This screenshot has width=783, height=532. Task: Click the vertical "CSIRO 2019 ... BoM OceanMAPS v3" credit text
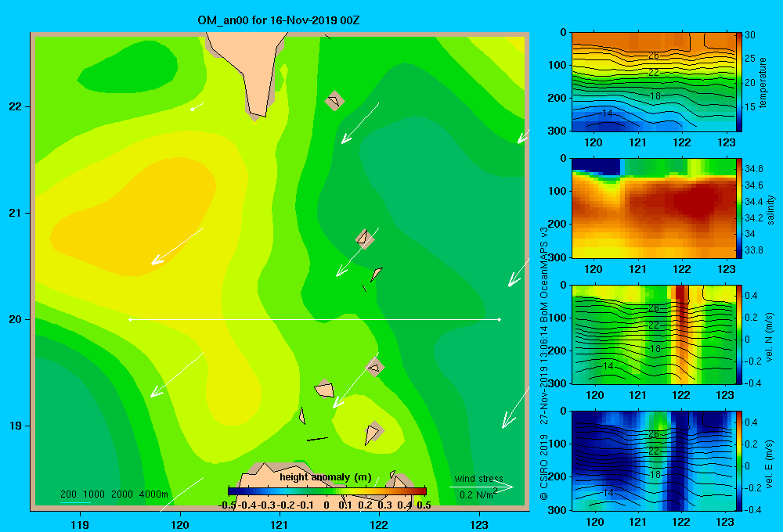pos(544,363)
